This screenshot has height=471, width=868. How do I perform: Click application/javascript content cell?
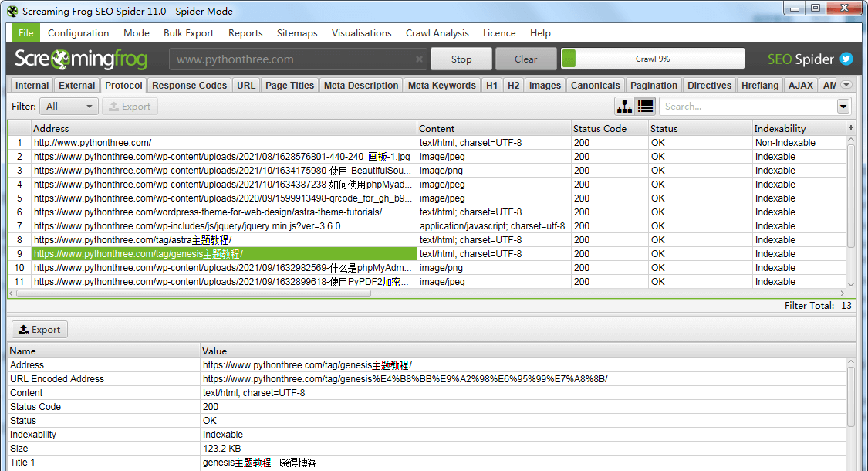[492, 226]
